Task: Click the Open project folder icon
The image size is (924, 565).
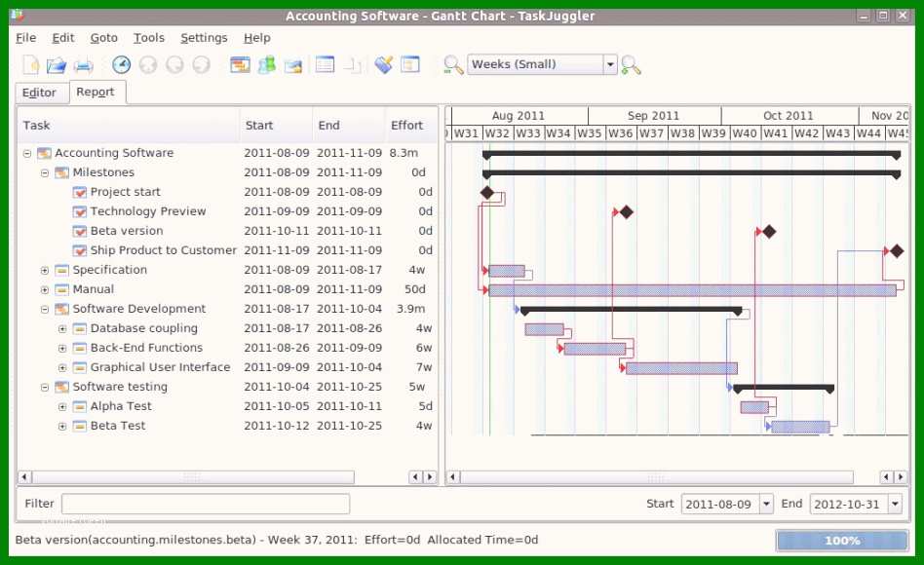Action: 57,65
